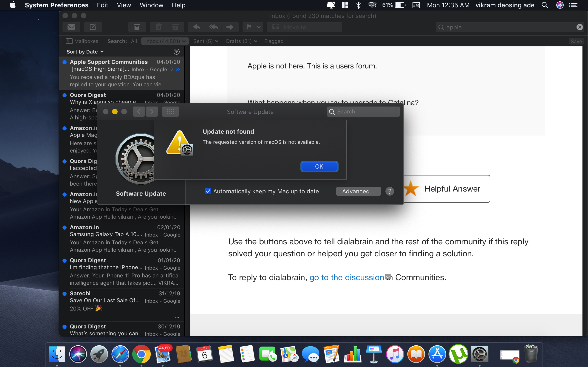Click Show All grid icon in Software Update
The height and width of the screenshot is (367, 588).
(170, 112)
